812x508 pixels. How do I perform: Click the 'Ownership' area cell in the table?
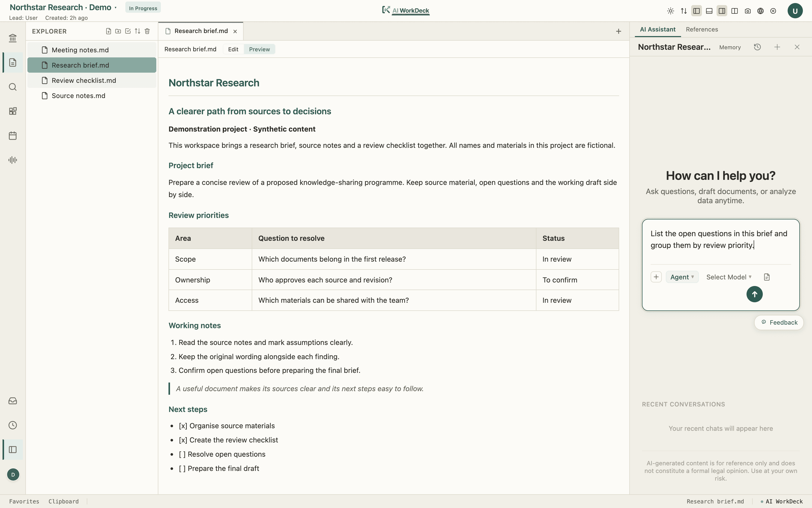[x=210, y=280]
